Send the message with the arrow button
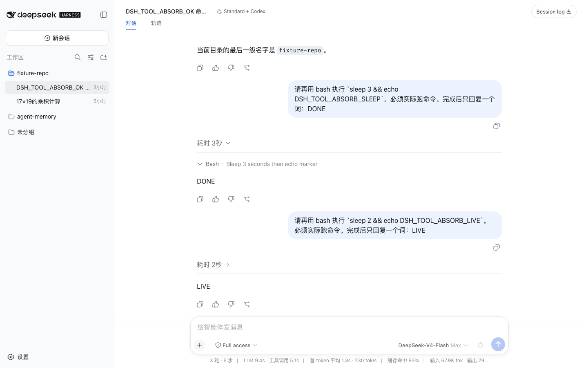 click(498, 344)
